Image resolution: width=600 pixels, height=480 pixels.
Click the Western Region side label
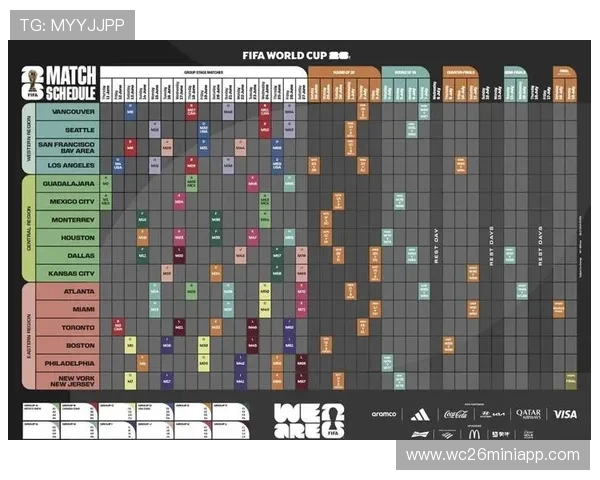[x=28, y=138]
